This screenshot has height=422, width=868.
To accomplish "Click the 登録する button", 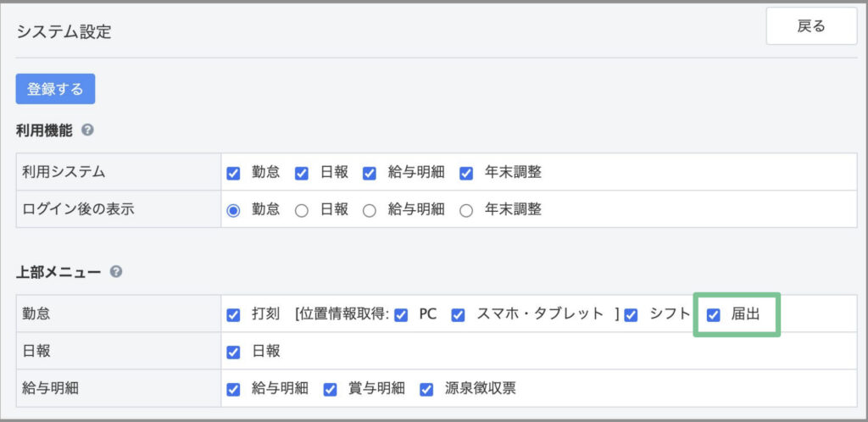I will 55,88.
